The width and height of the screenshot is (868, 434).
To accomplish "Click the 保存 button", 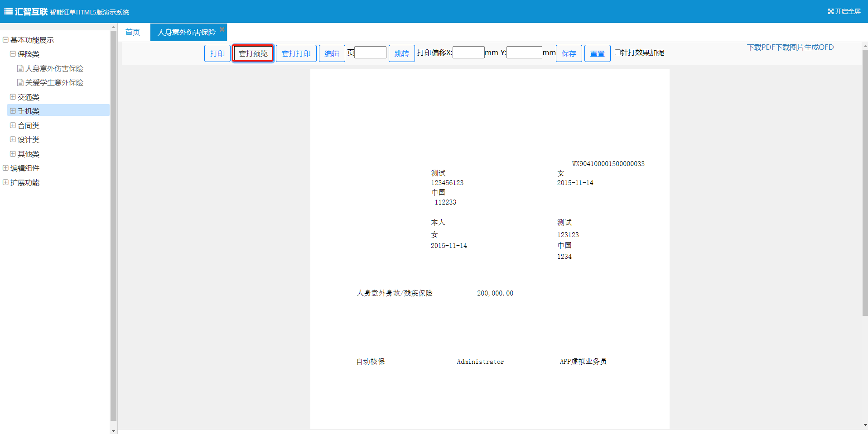I will point(569,53).
